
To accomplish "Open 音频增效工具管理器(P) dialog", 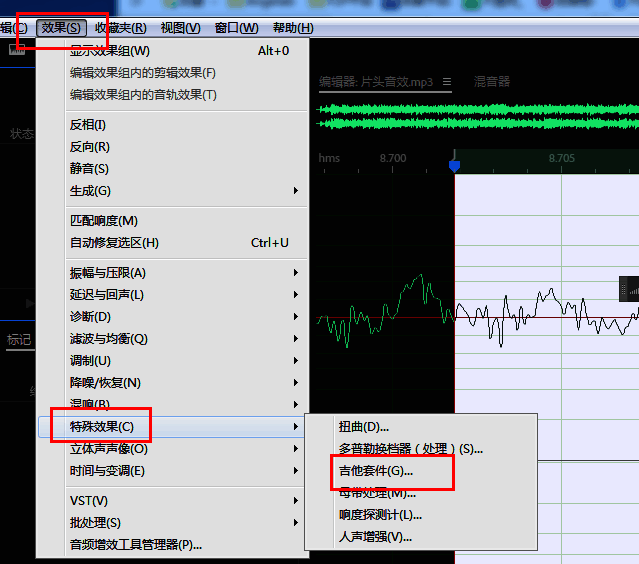I will point(136,545).
